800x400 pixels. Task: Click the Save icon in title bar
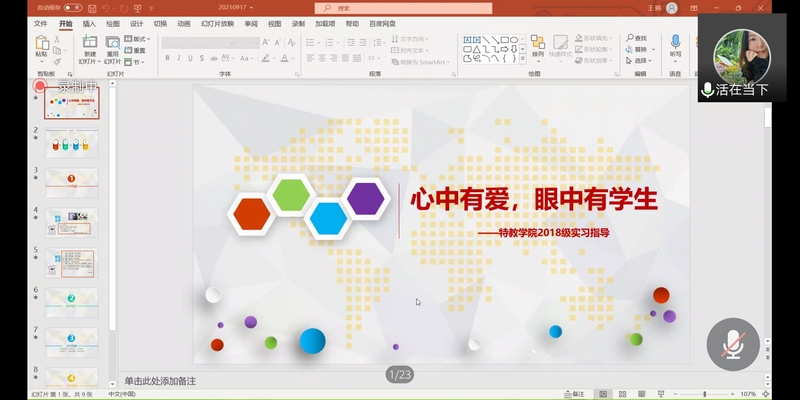point(90,8)
